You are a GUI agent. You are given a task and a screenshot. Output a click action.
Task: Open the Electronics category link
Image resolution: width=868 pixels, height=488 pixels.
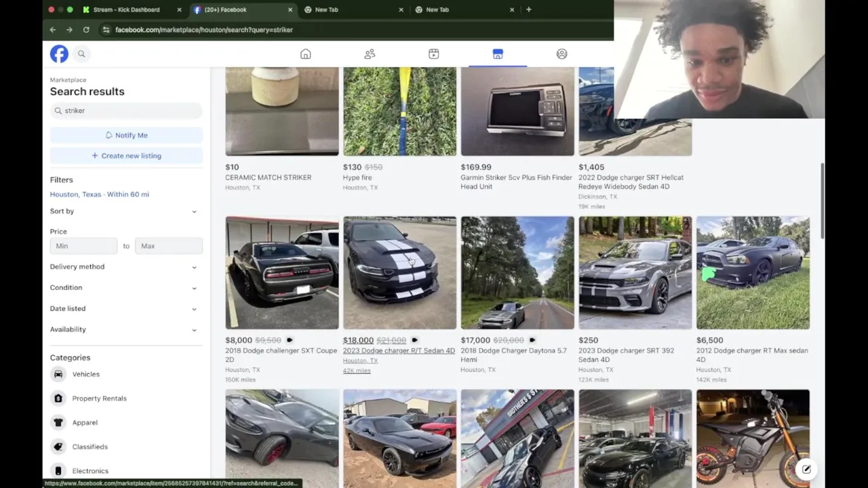pyautogui.click(x=90, y=471)
